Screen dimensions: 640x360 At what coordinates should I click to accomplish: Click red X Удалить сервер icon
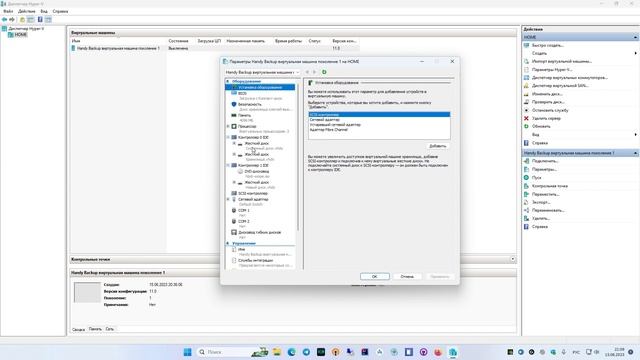[527, 118]
